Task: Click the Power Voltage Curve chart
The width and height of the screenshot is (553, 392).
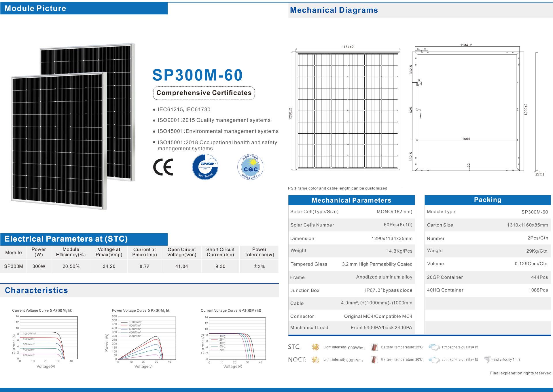Action: [144, 338]
